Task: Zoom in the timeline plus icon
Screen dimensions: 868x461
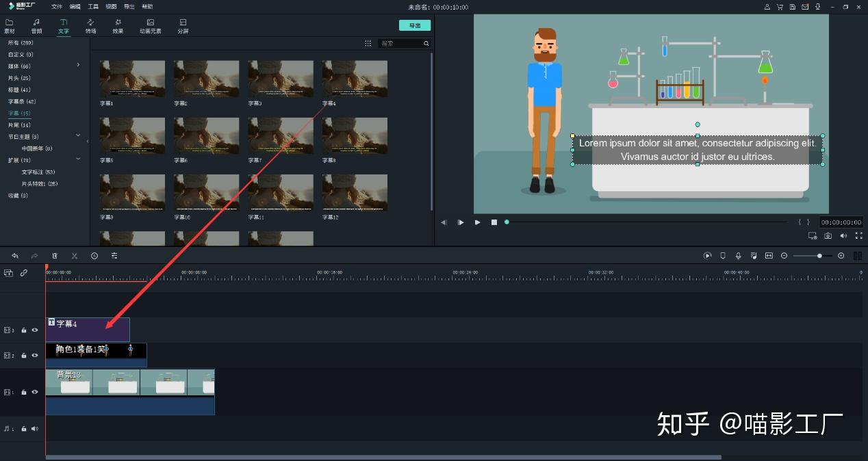Action: point(841,256)
